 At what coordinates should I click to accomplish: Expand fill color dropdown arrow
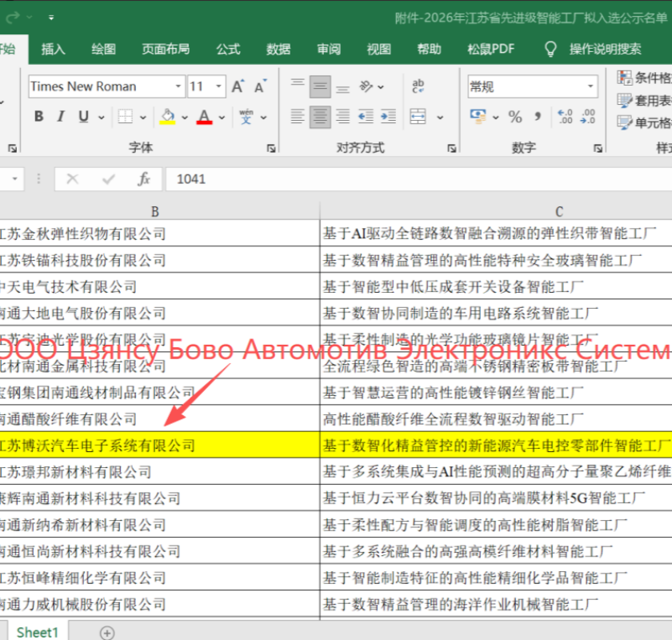tap(185, 117)
